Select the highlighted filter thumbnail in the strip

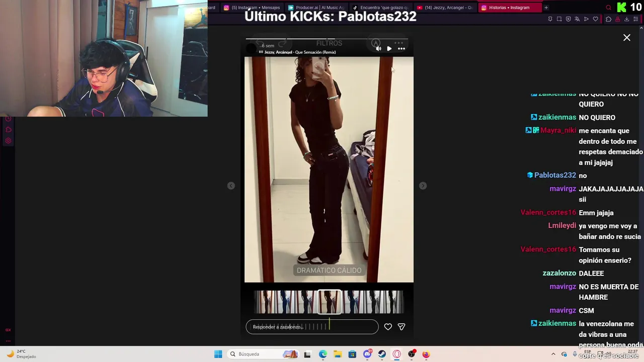tap(330, 302)
